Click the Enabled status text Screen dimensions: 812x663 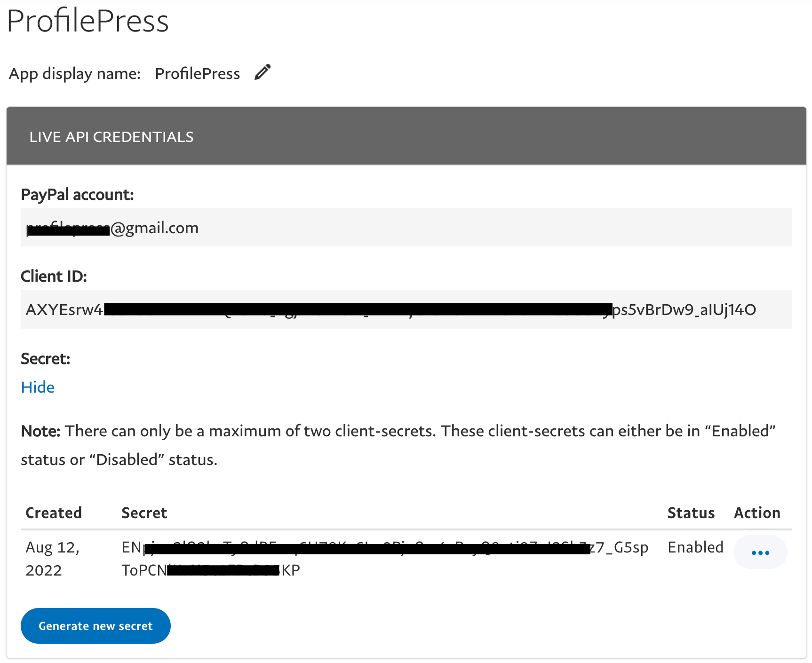coord(695,547)
